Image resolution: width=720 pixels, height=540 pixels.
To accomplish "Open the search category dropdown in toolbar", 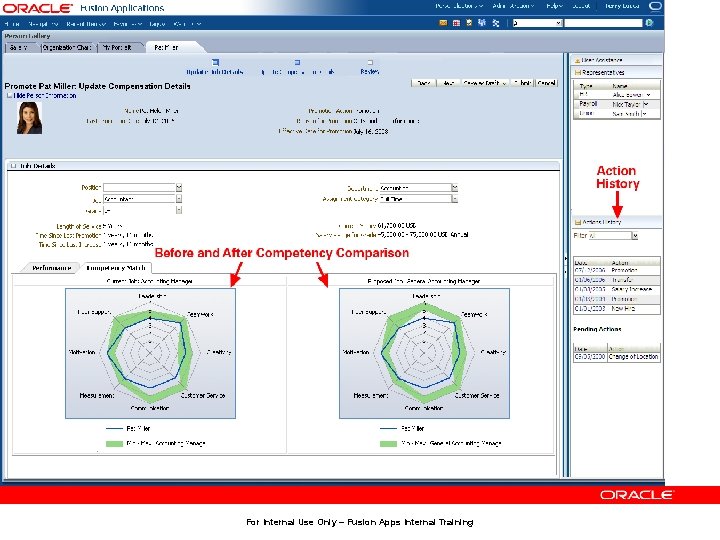I will [558, 23].
